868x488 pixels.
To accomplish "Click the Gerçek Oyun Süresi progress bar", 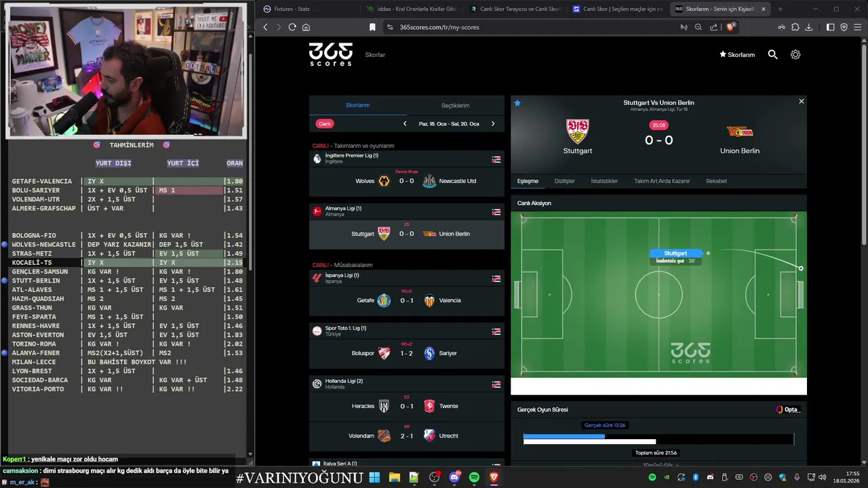I will tap(658, 439).
